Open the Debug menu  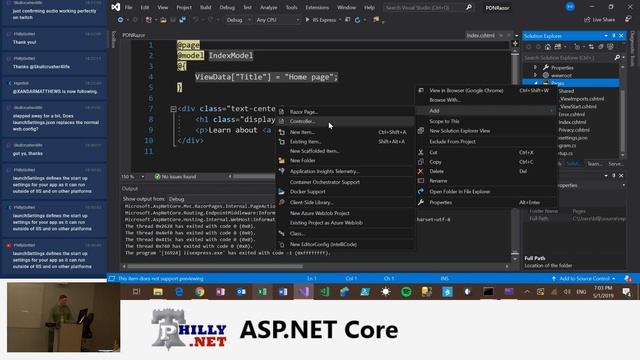pos(227,7)
